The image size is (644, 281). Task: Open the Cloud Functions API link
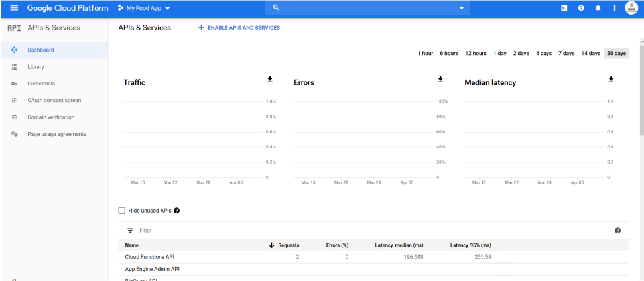tap(149, 257)
